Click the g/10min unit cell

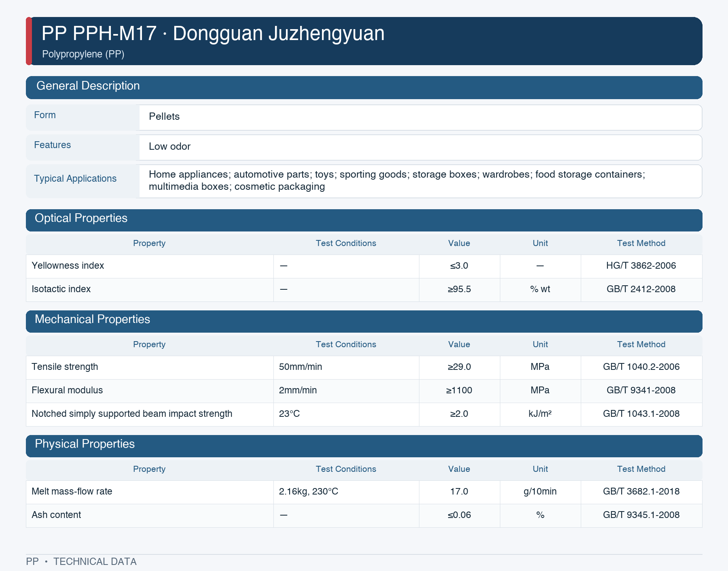tap(540, 491)
